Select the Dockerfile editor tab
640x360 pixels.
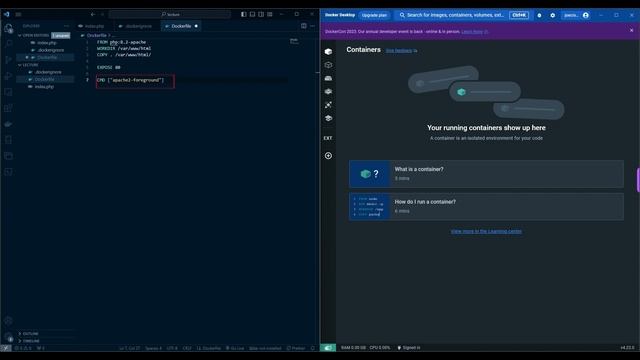(181, 26)
